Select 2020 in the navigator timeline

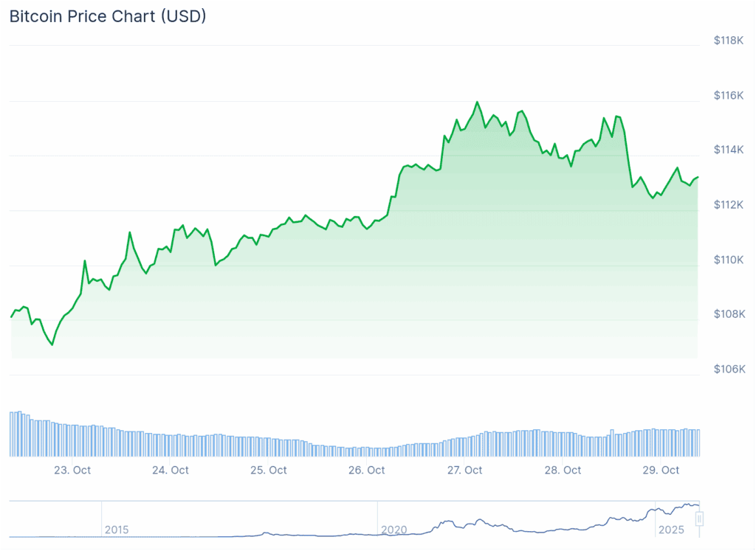pos(394,530)
